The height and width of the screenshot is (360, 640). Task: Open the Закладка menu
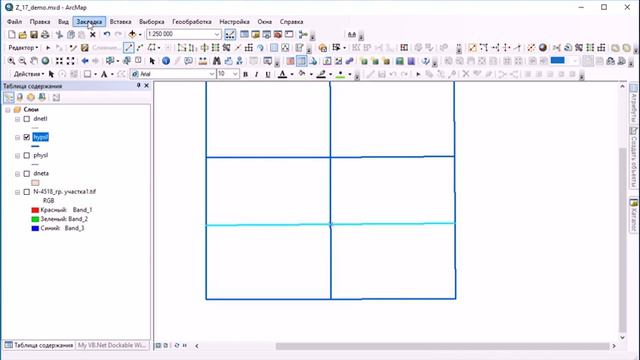(x=89, y=22)
